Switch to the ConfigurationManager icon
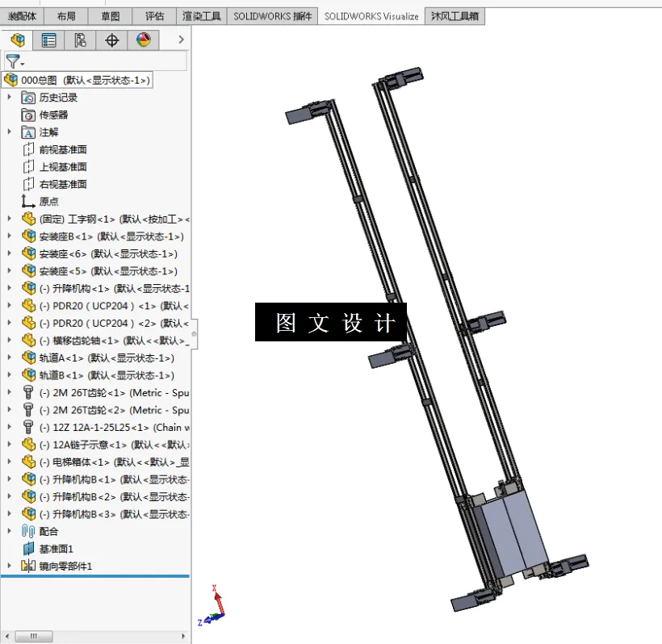Viewport: 662px width, 644px height. [x=79, y=40]
